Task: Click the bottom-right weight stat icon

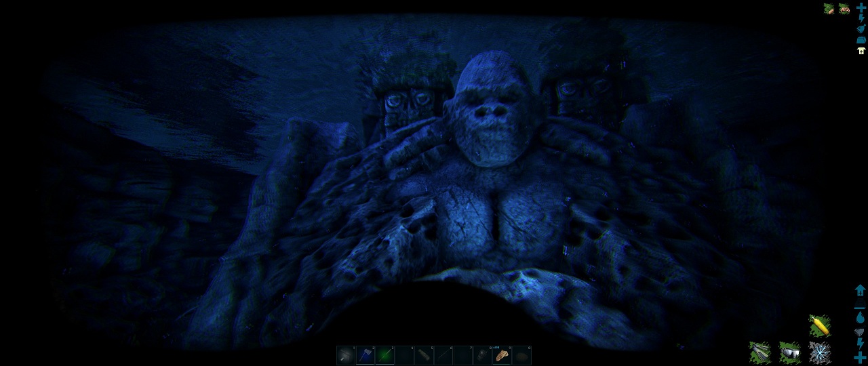Action: [x=861, y=303]
